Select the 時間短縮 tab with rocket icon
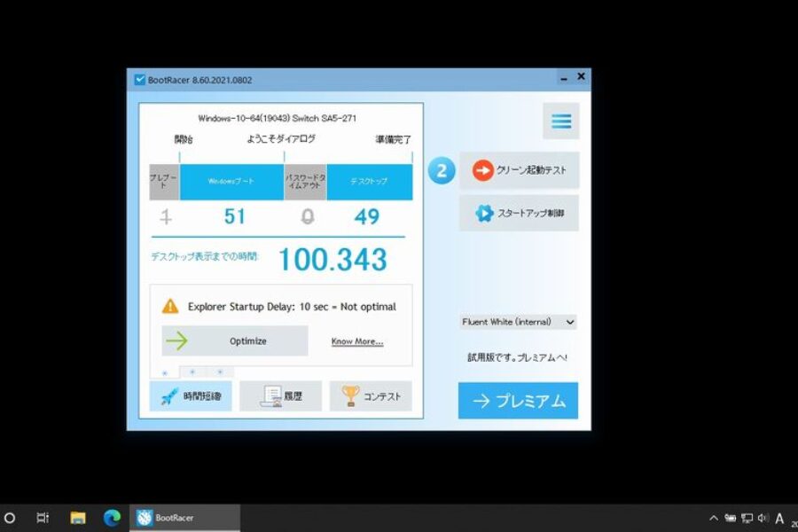 click(191, 395)
